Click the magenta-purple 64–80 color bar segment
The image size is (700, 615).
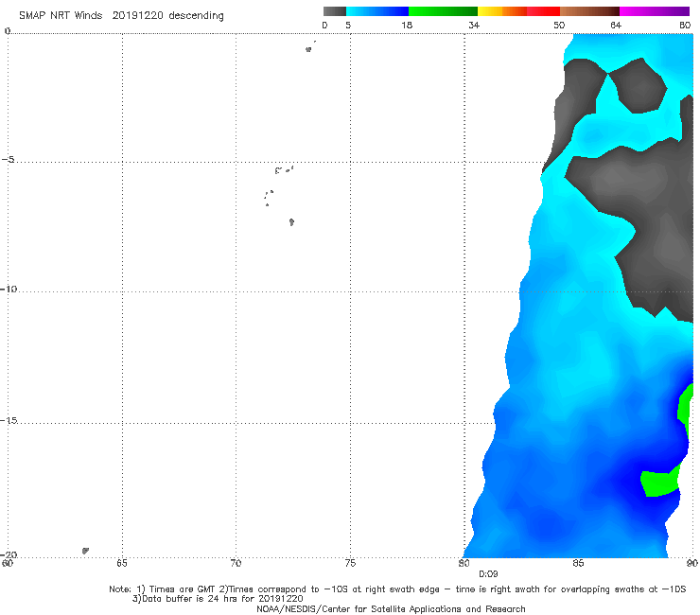tap(655, 11)
